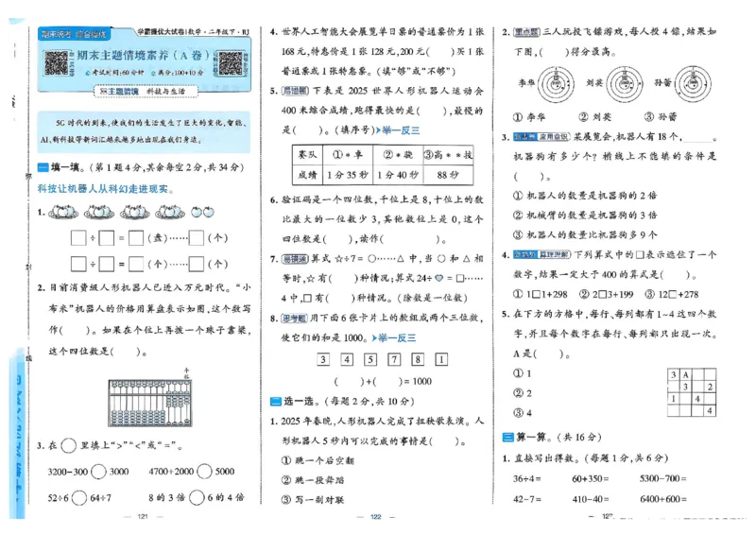Screen dimensions: 756x535
Task: Click table cell 1分40秒
Action: [x=398, y=175]
